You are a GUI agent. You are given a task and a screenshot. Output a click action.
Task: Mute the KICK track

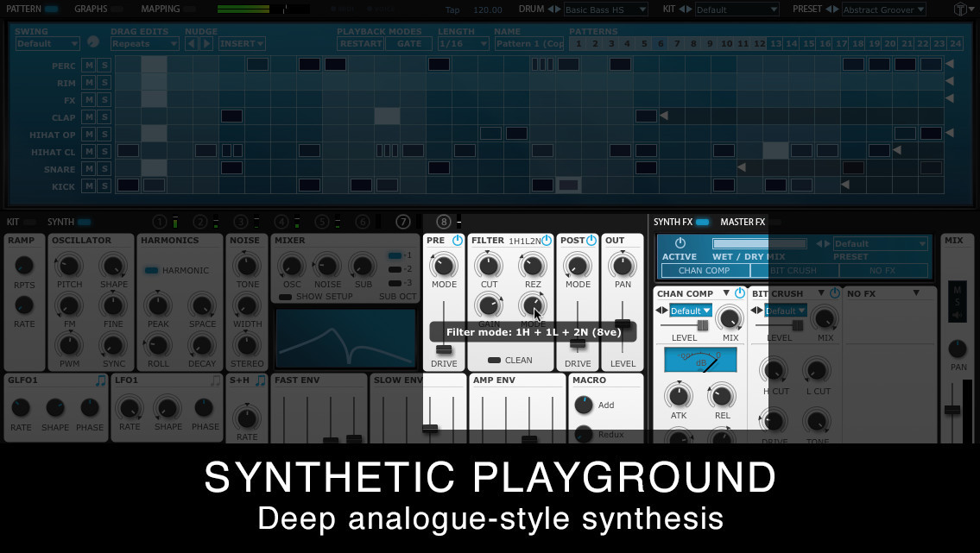[x=89, y=186]
